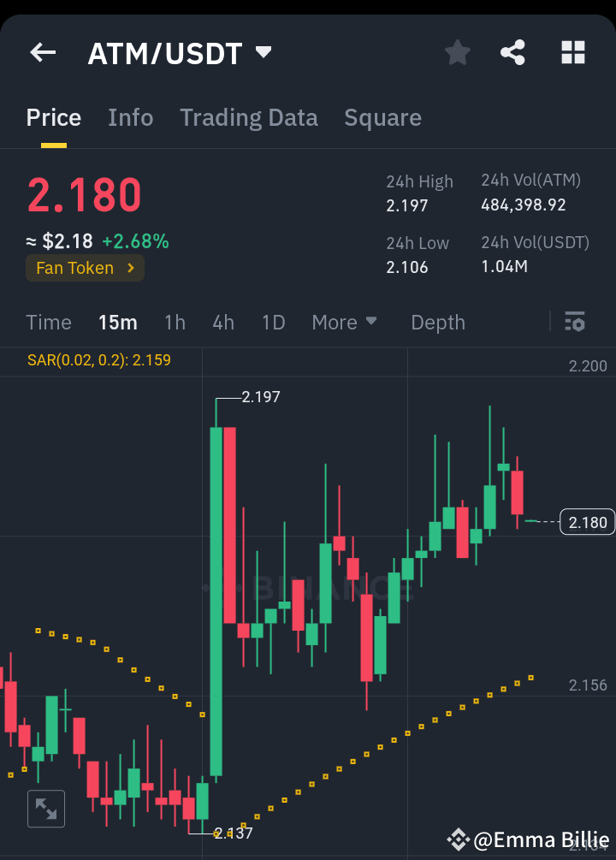Tap the back arrow to exit the chart
This screenshot has width=616, height=860.
click(42, 52)
